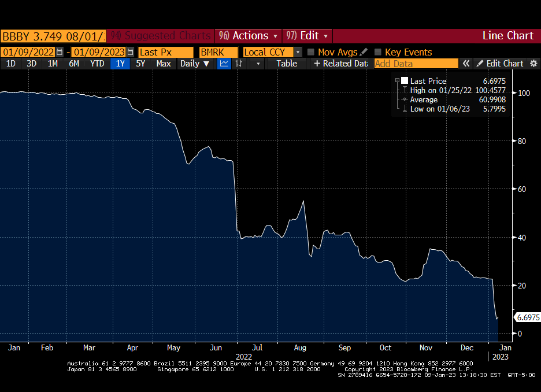Select the 3D time range
The image size is (541, 392).
31,64
